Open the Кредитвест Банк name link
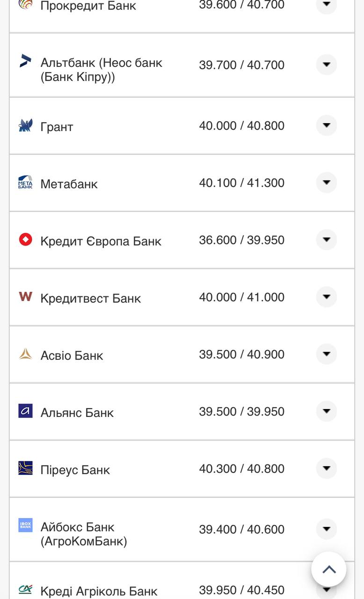364x599 pixels. tap(90, 299)
